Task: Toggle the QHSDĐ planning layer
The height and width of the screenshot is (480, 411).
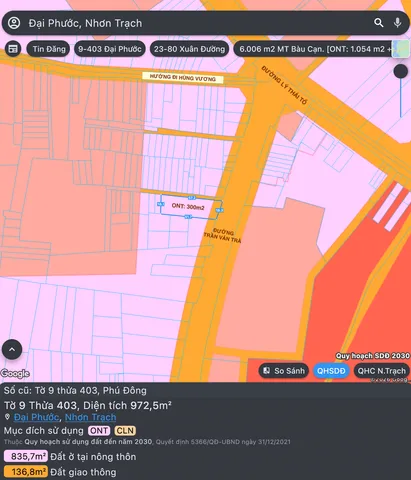Action: point(331,371)
